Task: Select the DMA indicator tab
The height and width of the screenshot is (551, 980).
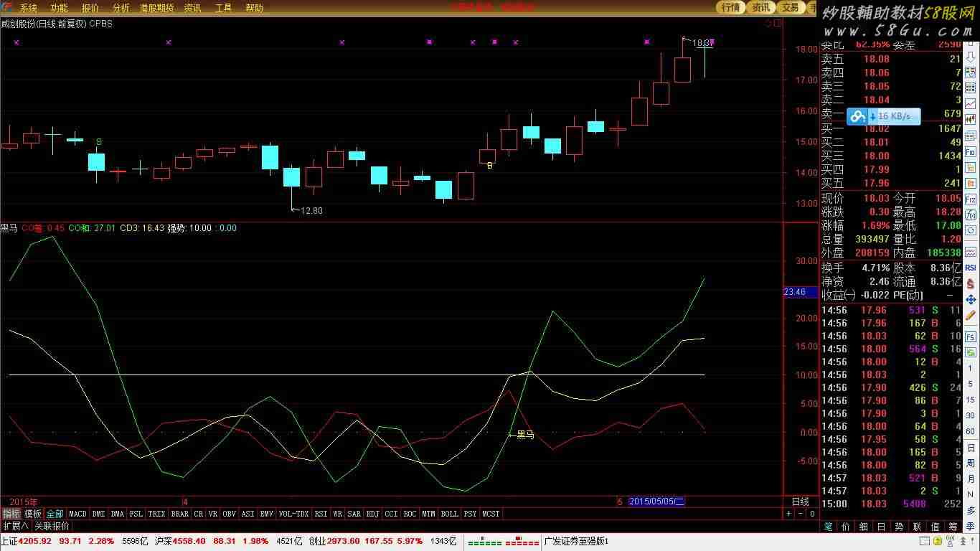Action: [x=118, y=514]
